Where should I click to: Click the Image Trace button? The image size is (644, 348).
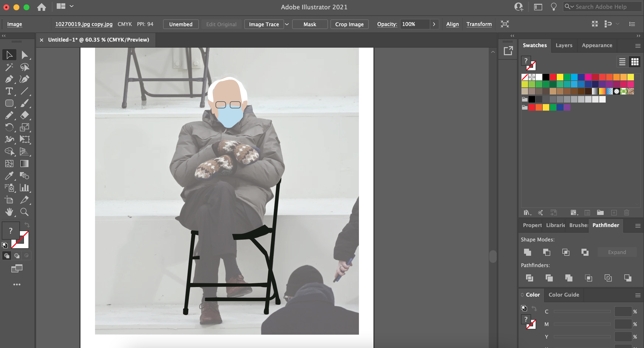264,24
